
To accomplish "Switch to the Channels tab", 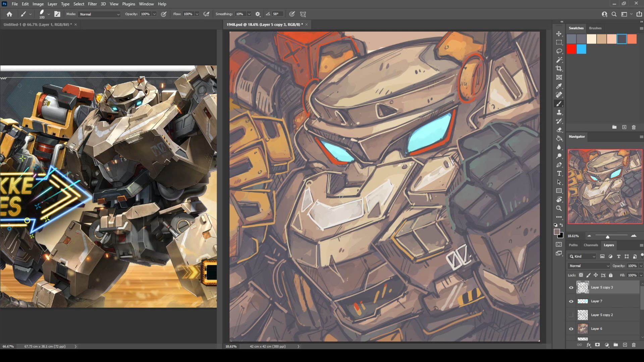I will coord(590,245).
